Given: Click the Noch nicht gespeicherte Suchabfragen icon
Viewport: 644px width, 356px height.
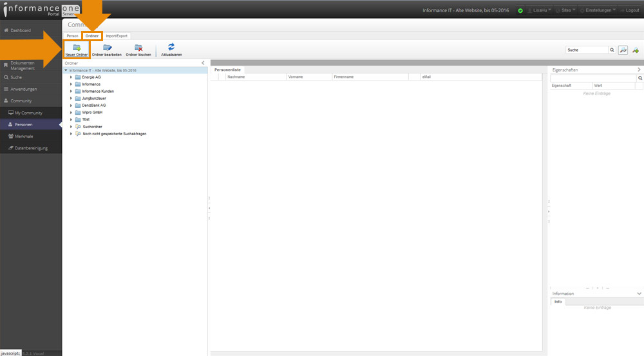Looking at the screenshot, I should 78,133.
